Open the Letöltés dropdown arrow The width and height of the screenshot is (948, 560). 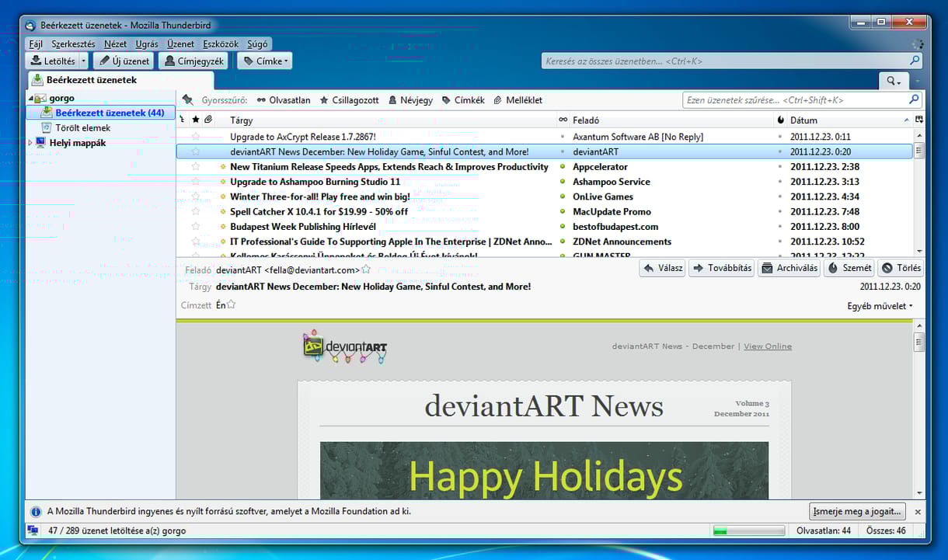(x=84, y=61)
